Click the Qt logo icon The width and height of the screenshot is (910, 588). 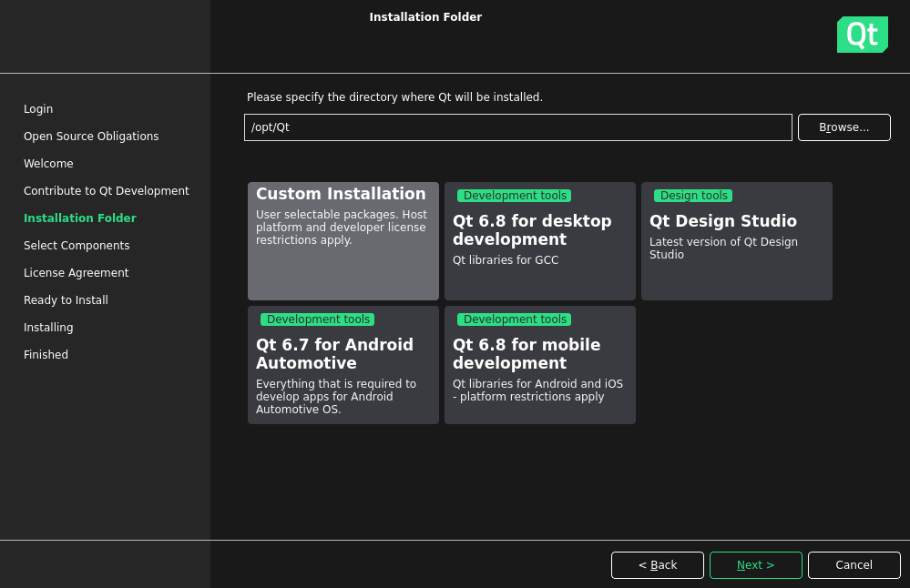[x=862, y=35]
